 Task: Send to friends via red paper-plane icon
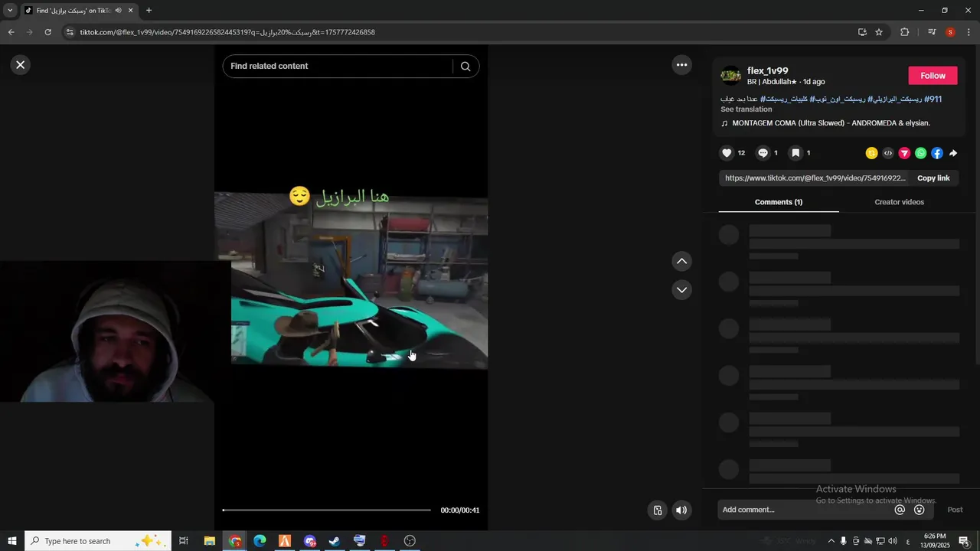904,153
